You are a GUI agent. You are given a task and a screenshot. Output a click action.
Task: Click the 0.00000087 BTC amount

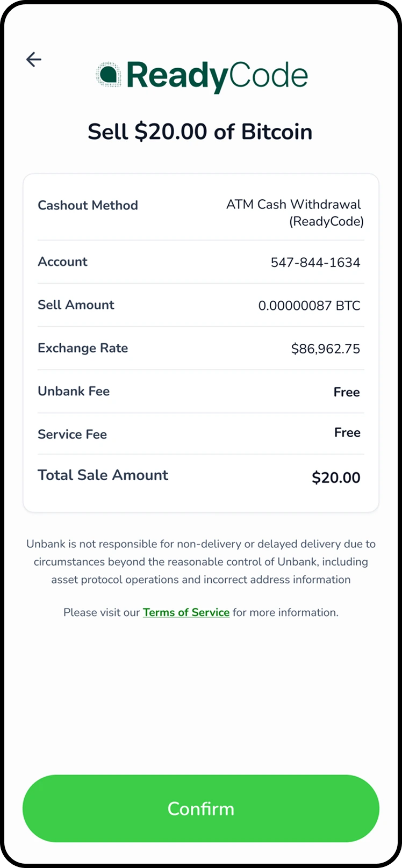309,306
